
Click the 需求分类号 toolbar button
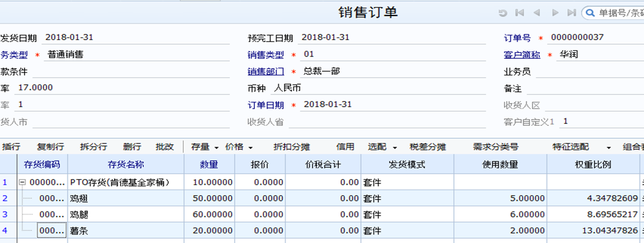[495, 147]
